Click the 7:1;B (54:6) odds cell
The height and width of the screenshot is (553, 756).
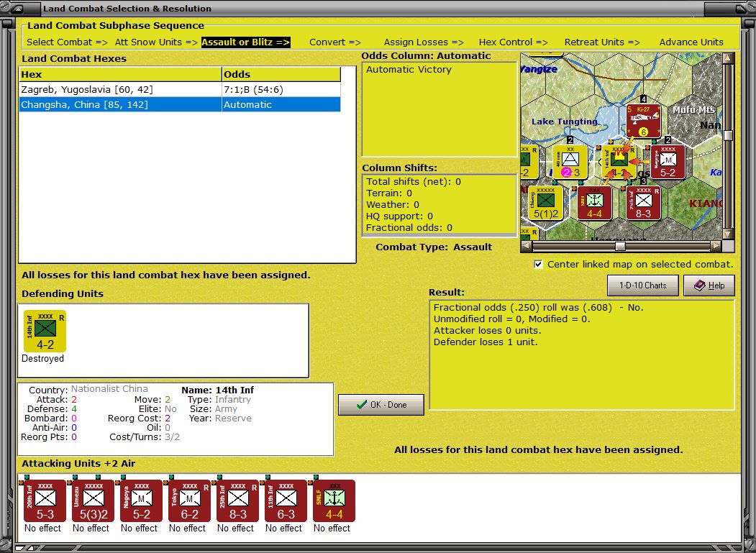(x=281, y=89)
